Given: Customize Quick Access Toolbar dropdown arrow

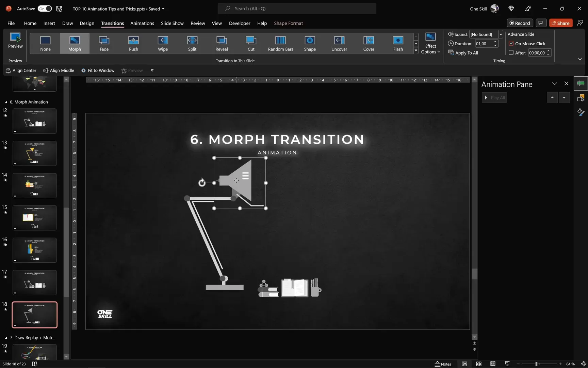Looking at the screenshot, I should coord(152,71).
